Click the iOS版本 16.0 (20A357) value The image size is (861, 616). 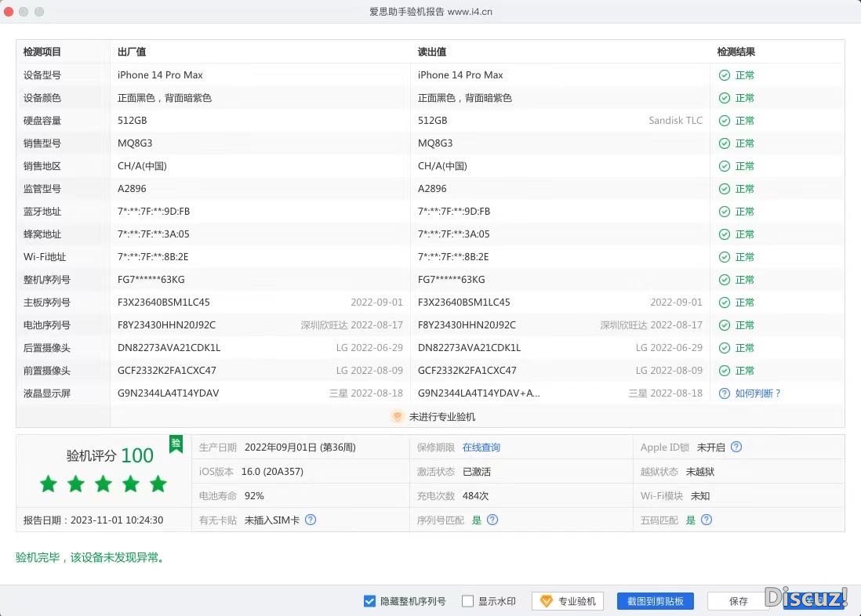272,472
